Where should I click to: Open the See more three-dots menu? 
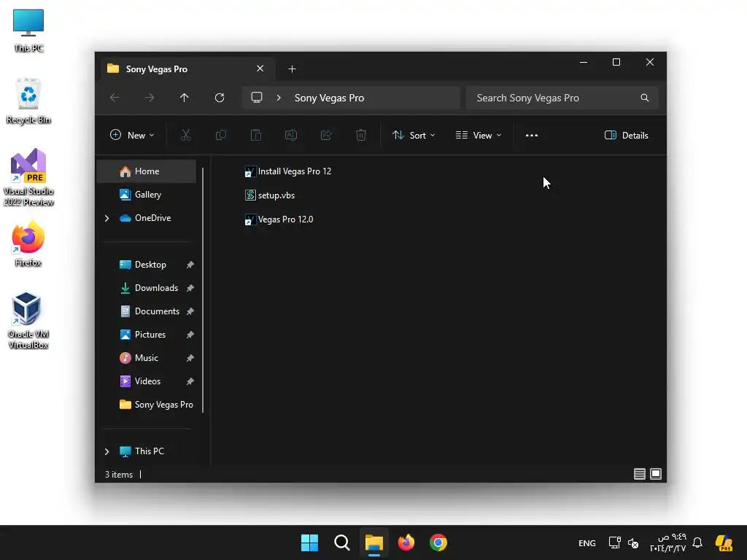pyautogui.click(x=532, y=135)
